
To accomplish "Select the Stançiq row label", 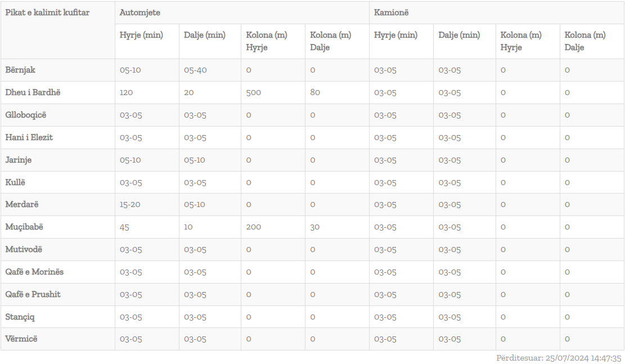I will point(20,317).
